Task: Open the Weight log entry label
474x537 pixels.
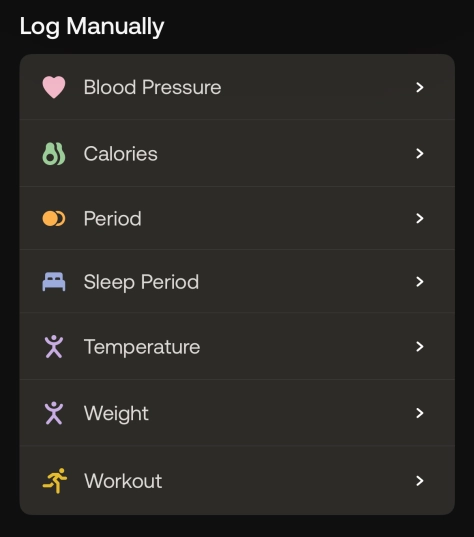Action: [x=116, y=413]
